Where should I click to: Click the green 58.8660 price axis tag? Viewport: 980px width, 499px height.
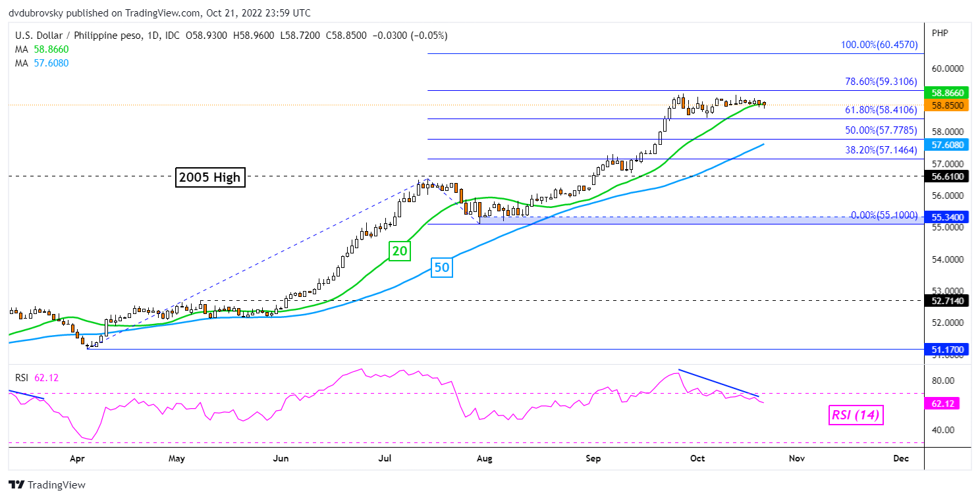(946, 93)
